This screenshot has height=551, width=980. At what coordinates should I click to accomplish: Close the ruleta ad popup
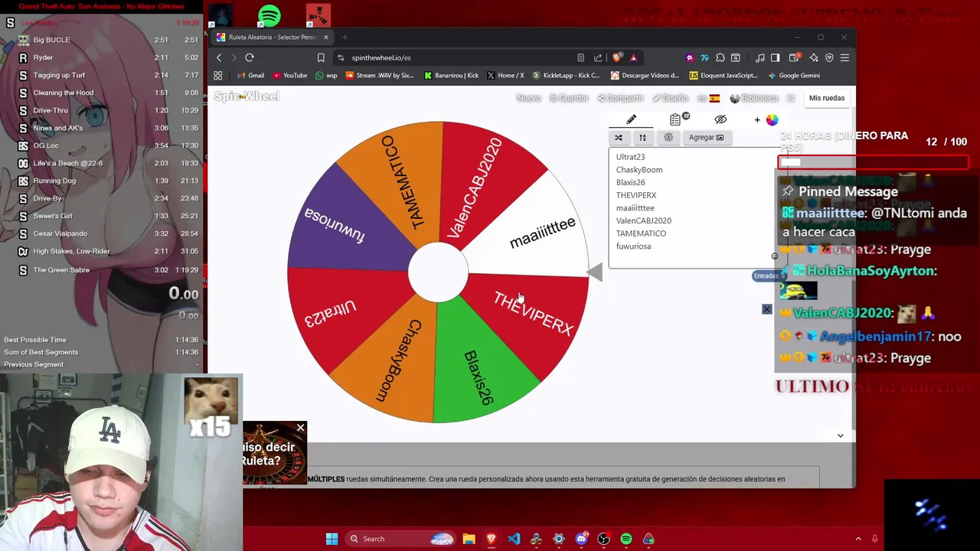[x=300, y=428]
